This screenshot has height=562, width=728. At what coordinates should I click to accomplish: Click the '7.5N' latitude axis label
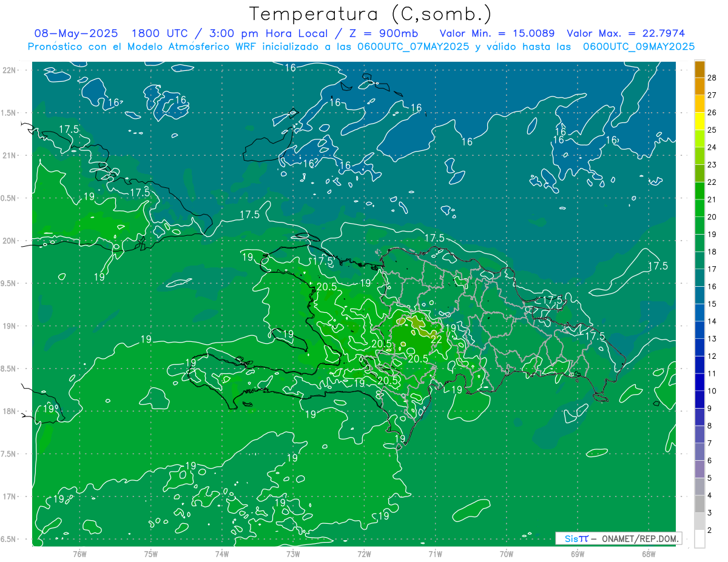pyautogui.click(x=8, y=454)
